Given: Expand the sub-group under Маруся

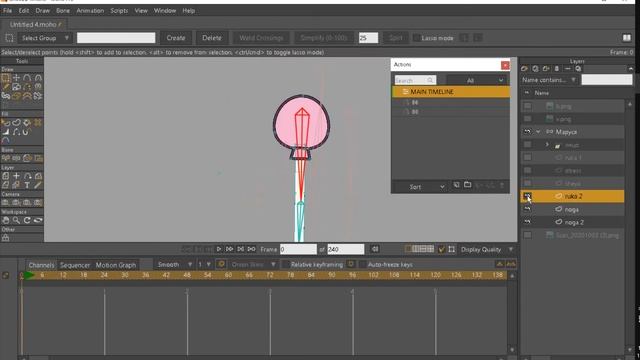Looking at the screenshot, I should [x=547, y=144].
